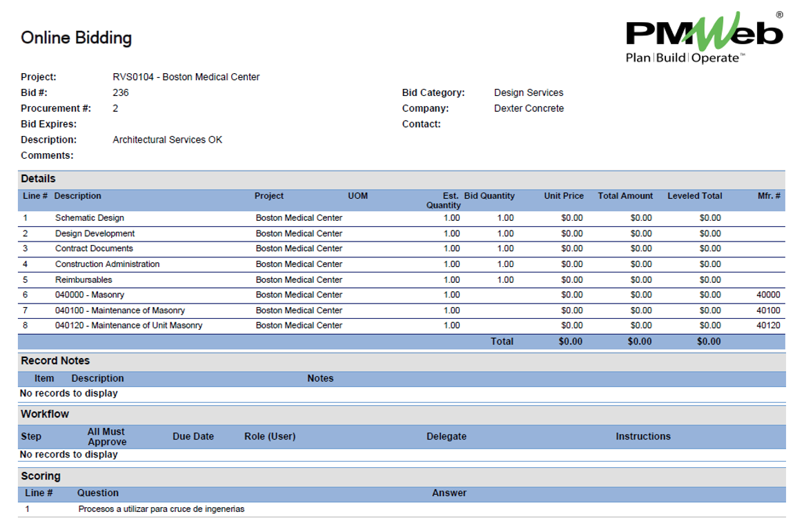Image resolution: width=804 pixels, height=532 pixels.
Task: Select the 'Procesos a utilizar para cruce de ingenerias' question
Action: [x=161, y=509]
